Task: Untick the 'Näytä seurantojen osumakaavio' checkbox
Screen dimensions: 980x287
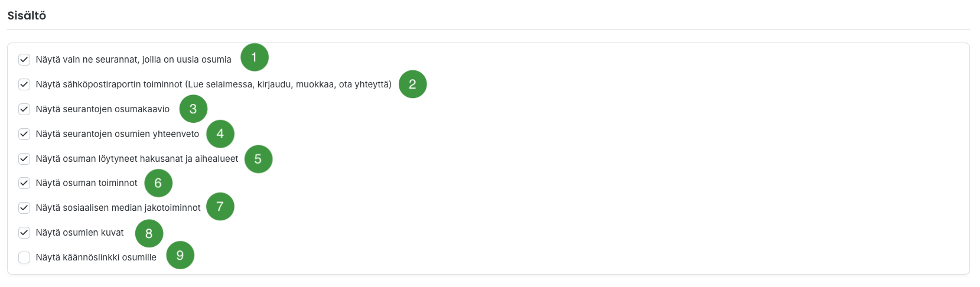Action: pos(24,109)
